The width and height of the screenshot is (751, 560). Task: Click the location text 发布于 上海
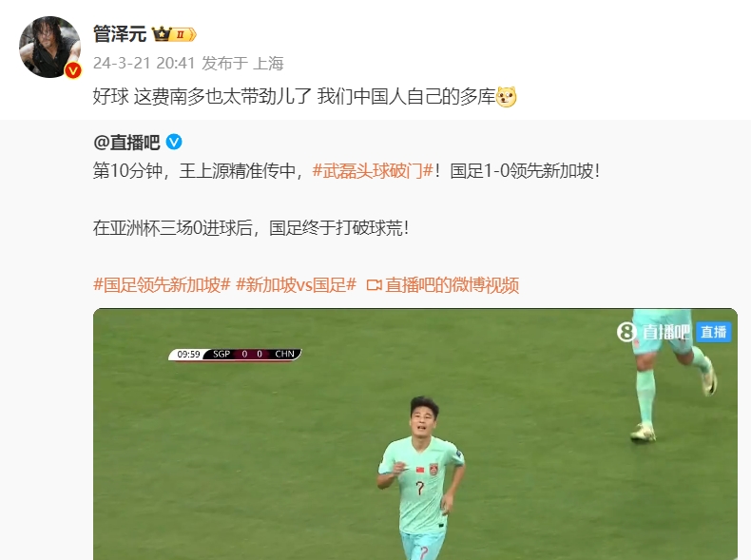pyautogui.click(x=242, y=64)
